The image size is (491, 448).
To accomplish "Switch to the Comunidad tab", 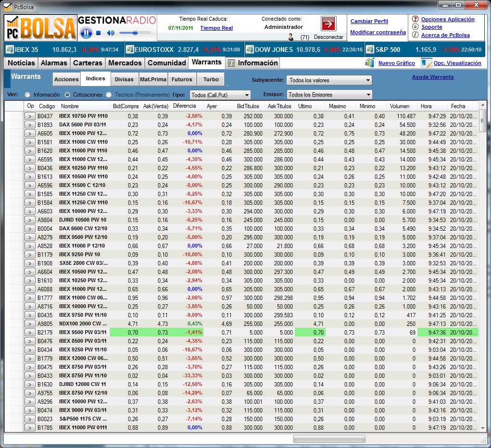I will pyautogui.click(x=167, y=63).
